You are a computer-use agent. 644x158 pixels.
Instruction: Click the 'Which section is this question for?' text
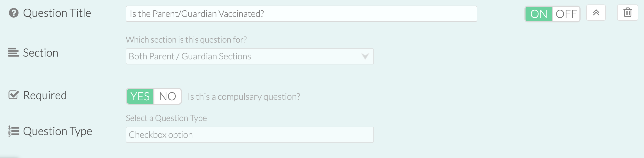[186, 39]
